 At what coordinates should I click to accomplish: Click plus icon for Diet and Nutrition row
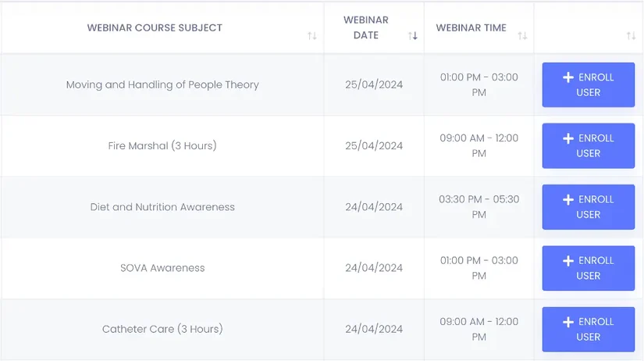tap(568, 199)
